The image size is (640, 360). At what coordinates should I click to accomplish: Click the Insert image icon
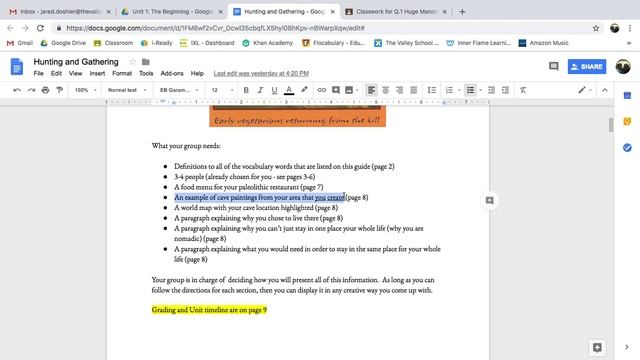tap(349, 90)
